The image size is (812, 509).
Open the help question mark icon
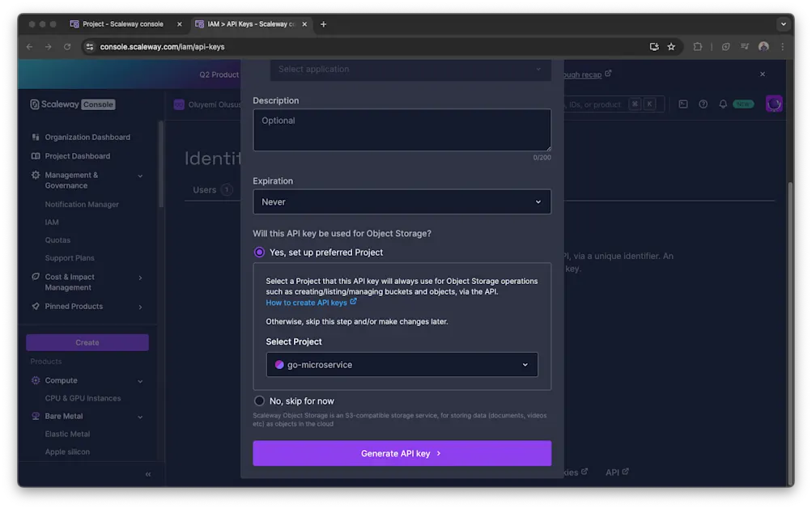[x=703, y=104]
